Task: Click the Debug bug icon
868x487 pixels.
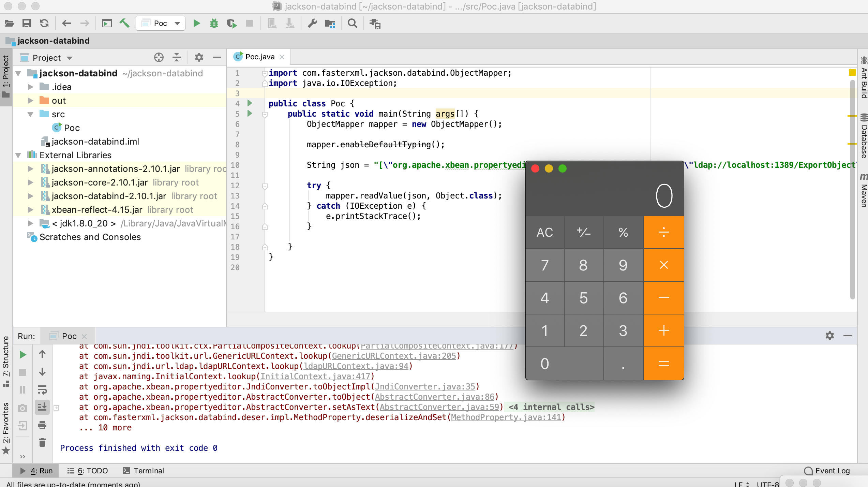Action: coord(214,23)
